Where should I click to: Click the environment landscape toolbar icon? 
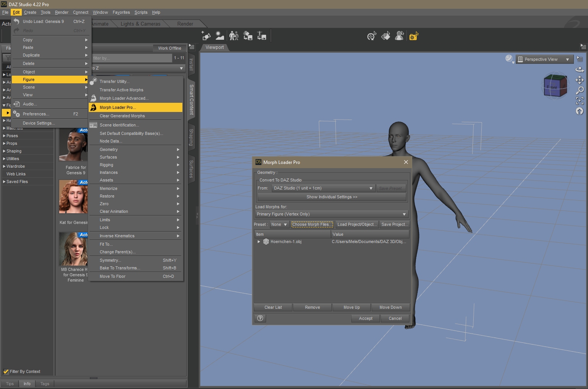[x=220, y=36]
